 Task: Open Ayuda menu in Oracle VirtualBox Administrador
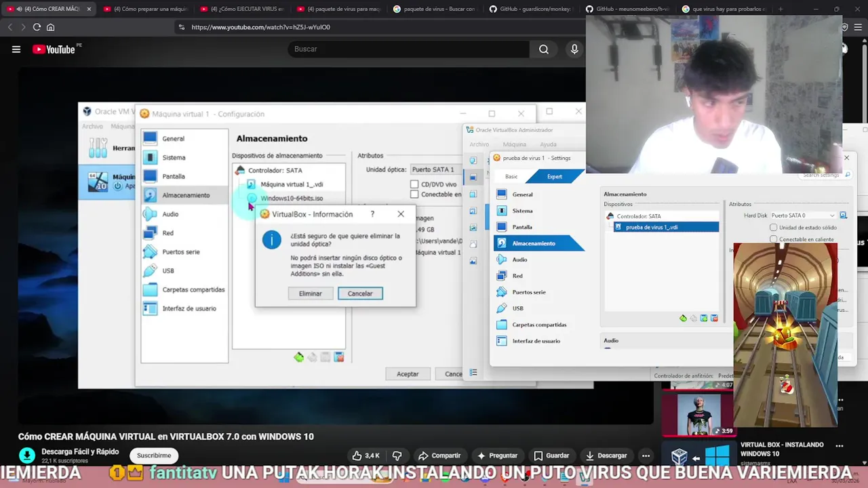pos(548,144)
